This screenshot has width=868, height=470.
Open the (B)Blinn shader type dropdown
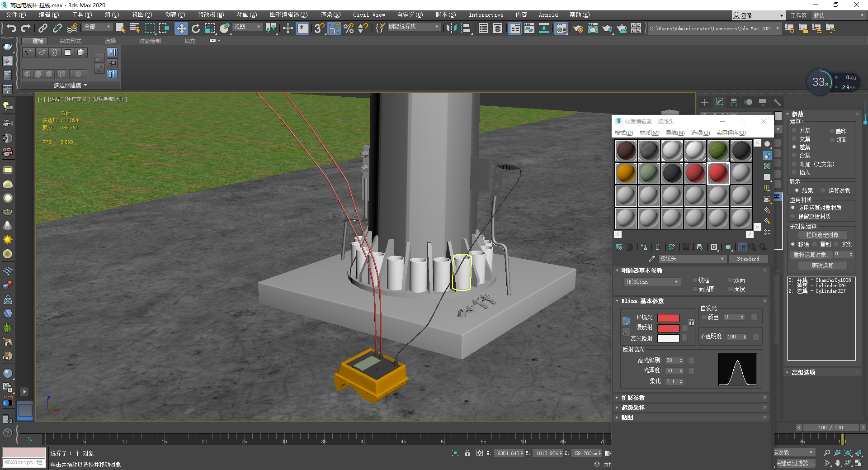[x=651, y=282]
